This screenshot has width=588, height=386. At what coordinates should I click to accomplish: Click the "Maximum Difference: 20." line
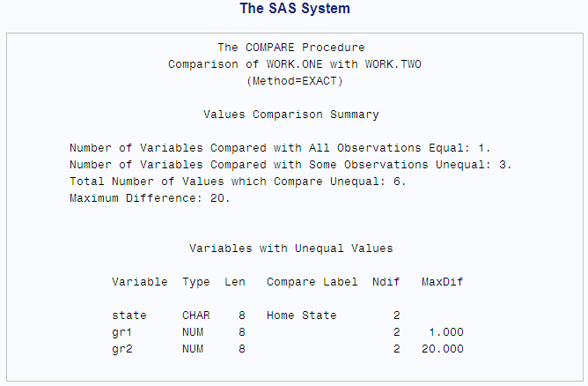(x=150, y=198)
